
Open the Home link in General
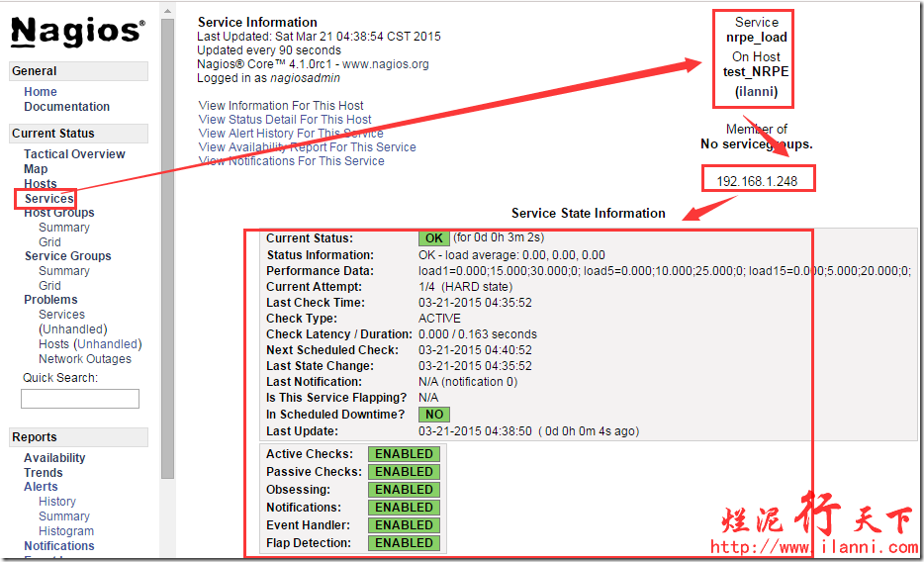pyautogui.click(x=41, y=92)
